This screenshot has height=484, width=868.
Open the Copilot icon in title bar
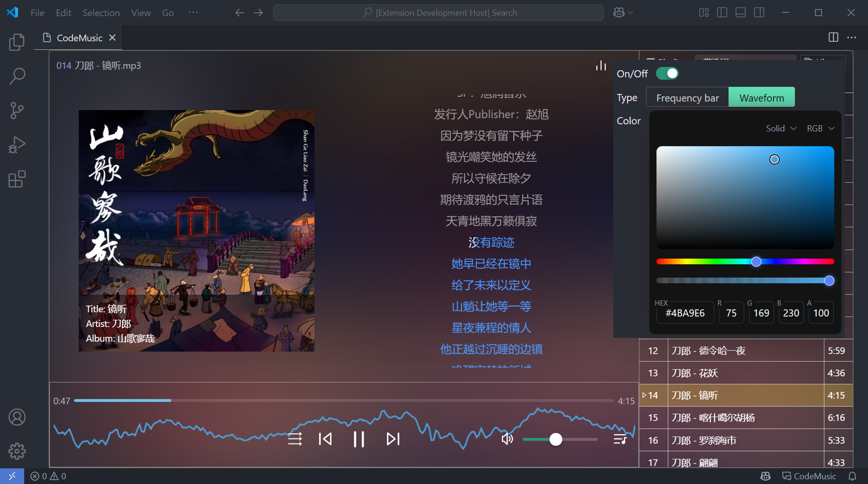coord(619,13)
